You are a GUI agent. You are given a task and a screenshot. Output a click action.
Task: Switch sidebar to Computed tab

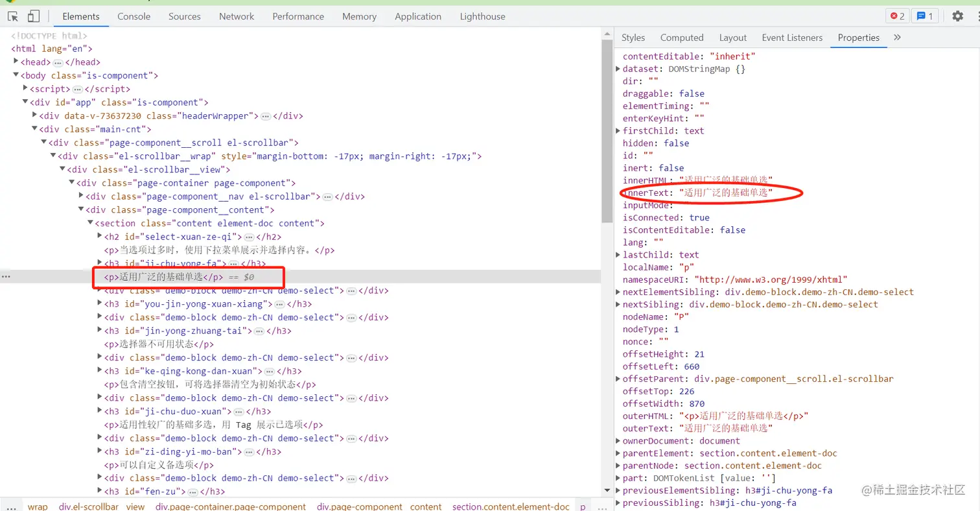tap(682, 38)
